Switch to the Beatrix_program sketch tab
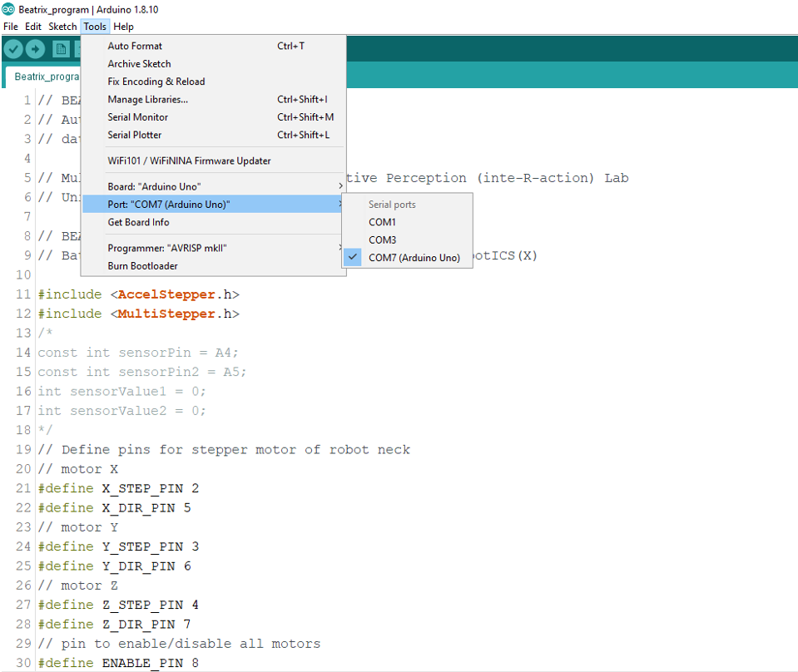This screenshot has width=798, height=672. point(46,77)
